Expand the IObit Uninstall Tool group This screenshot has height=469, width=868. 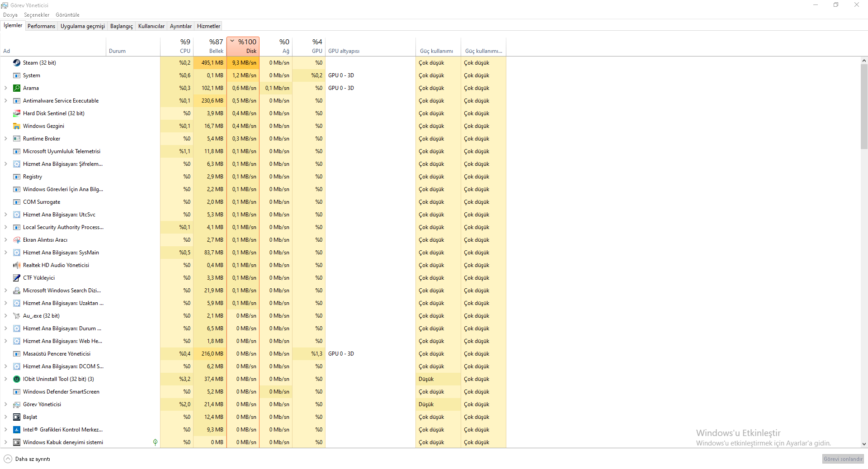tap(5, 379)
